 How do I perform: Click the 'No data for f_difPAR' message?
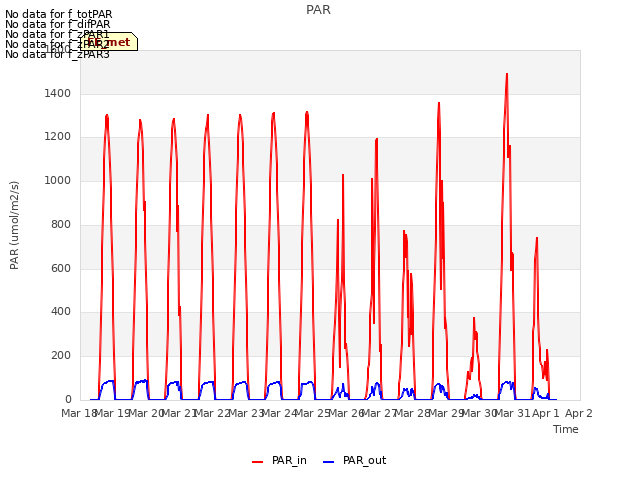58,24
